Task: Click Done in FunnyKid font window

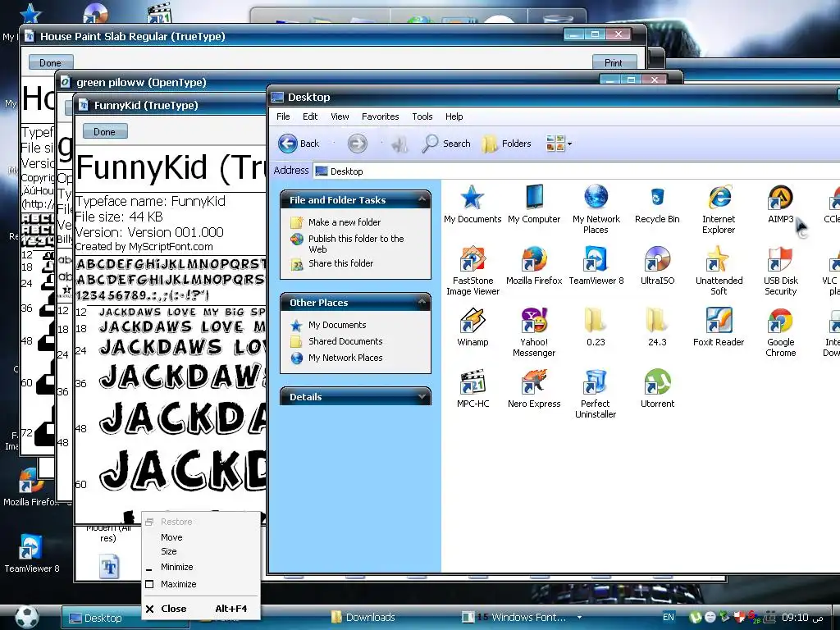Action: [x=105, y=132]
